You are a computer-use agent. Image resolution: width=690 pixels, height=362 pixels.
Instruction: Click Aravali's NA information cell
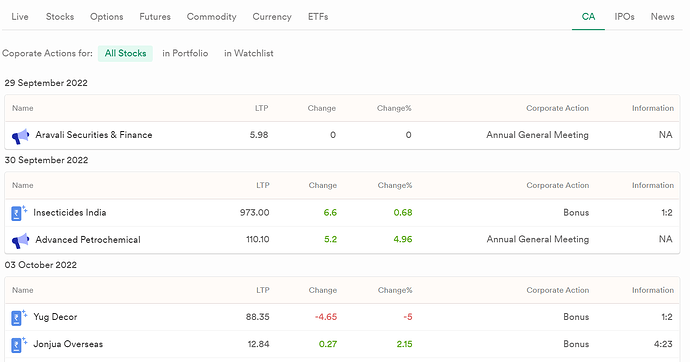[665, 135]
